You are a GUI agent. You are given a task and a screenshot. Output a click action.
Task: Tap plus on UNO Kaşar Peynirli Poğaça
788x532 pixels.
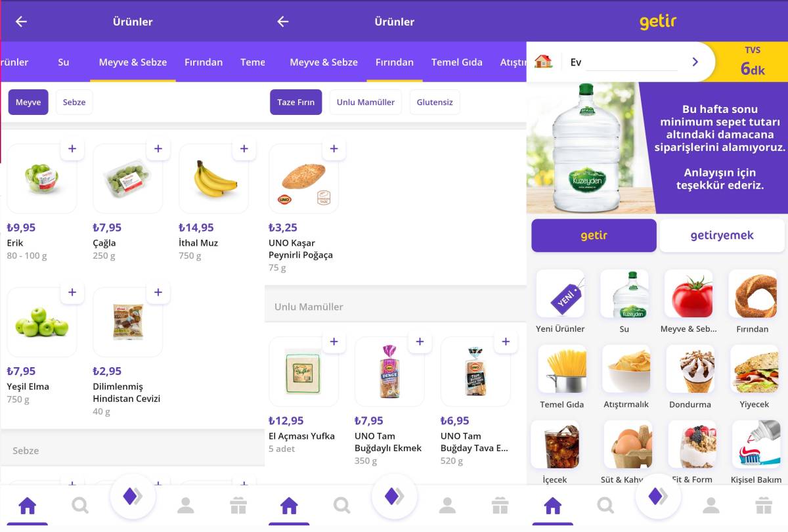[334, 149]
